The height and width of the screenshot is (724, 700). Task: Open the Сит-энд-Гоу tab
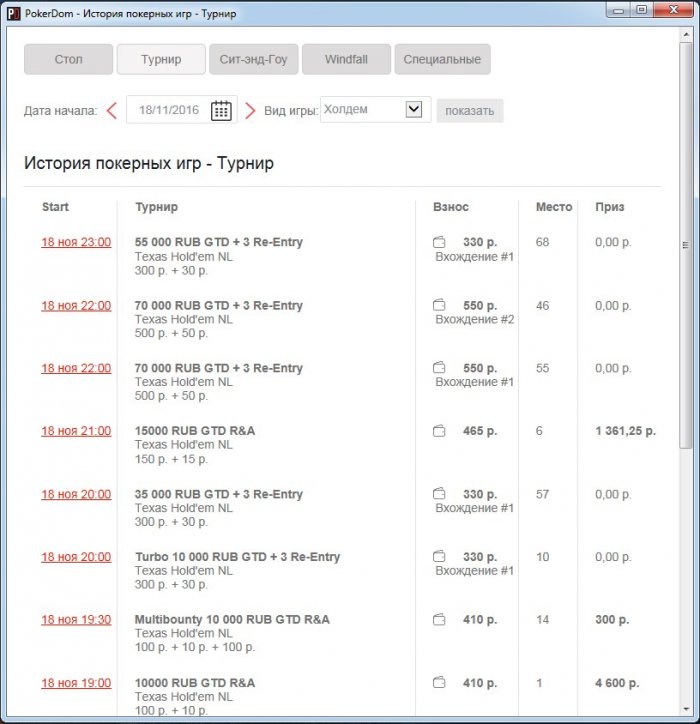tap(253, 59)
